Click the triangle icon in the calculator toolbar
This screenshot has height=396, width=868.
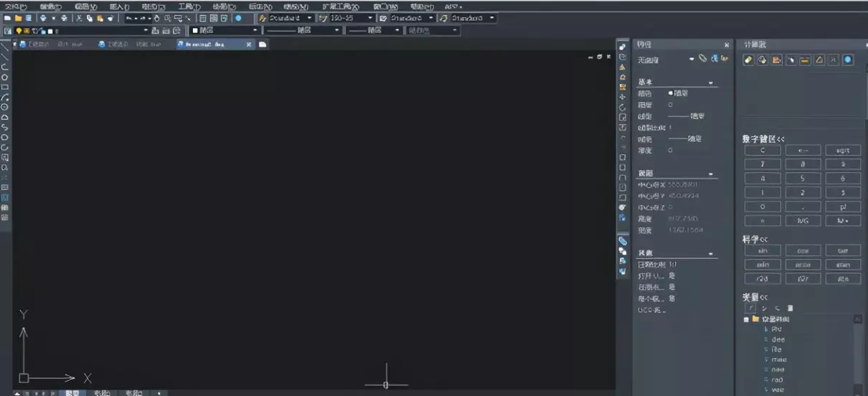click(x=819, y=60)
